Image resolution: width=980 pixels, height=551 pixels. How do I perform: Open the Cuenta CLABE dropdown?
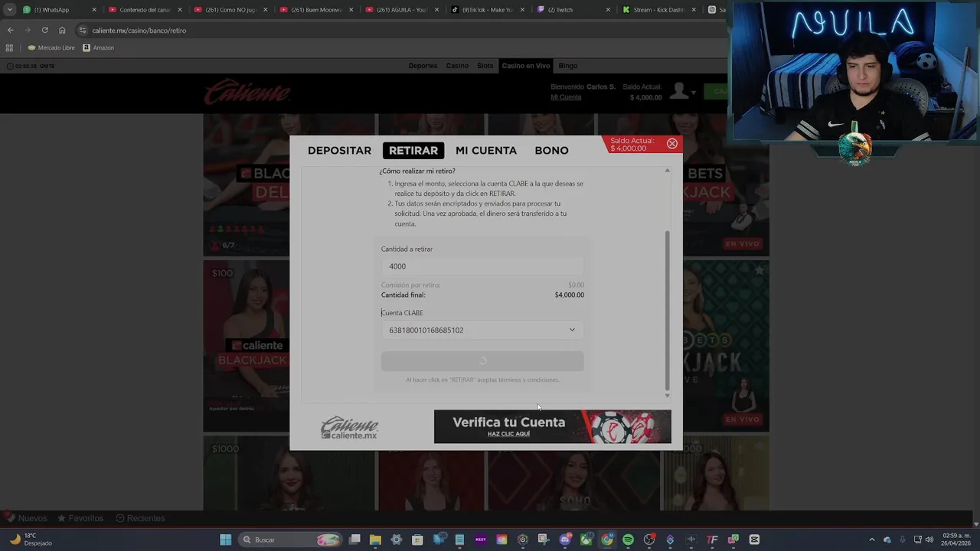click(482, 330)
